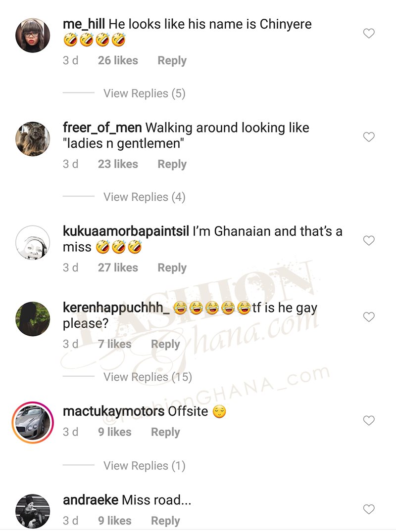
Task: View 26 likes on me_hill comment
Action: 118,60
